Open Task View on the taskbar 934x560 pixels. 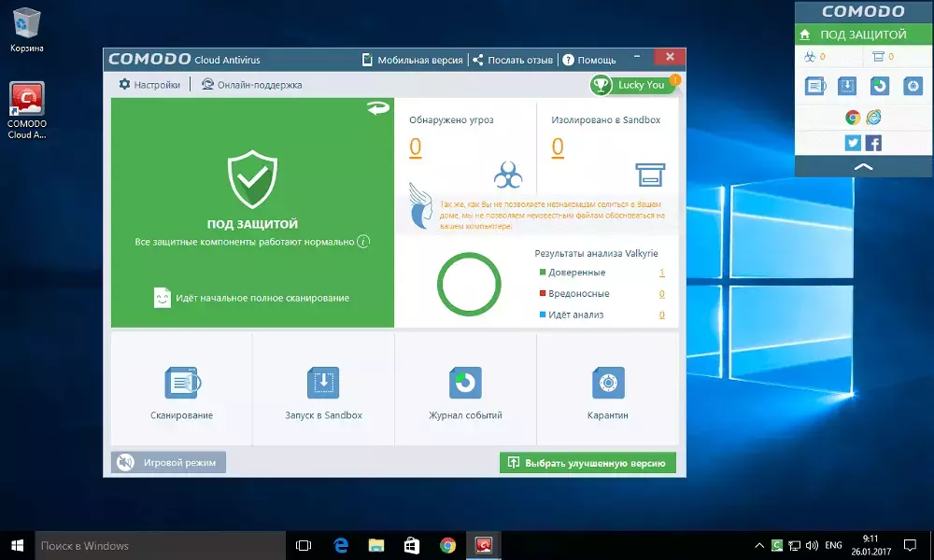[304, 545]
